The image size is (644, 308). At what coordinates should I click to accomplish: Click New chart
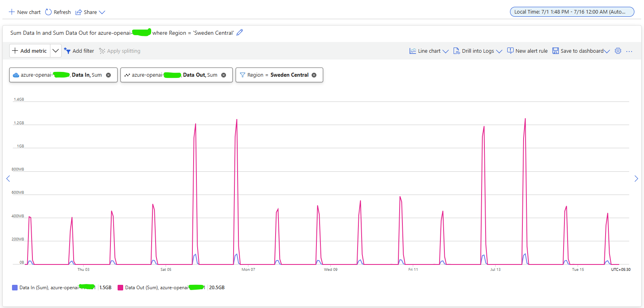pos(25,12)
